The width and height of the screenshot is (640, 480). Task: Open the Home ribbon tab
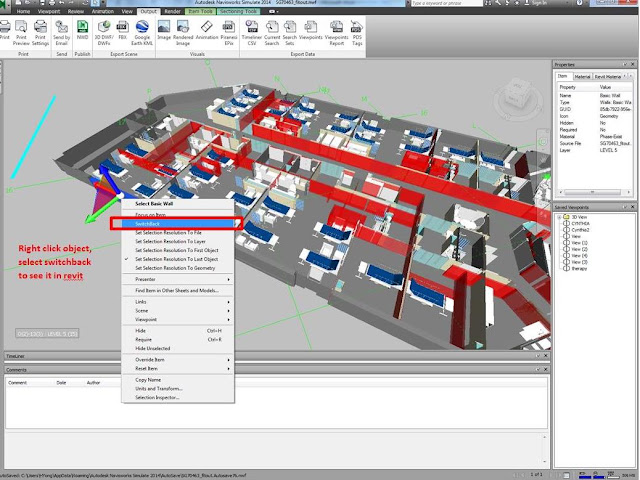[23, 11]
